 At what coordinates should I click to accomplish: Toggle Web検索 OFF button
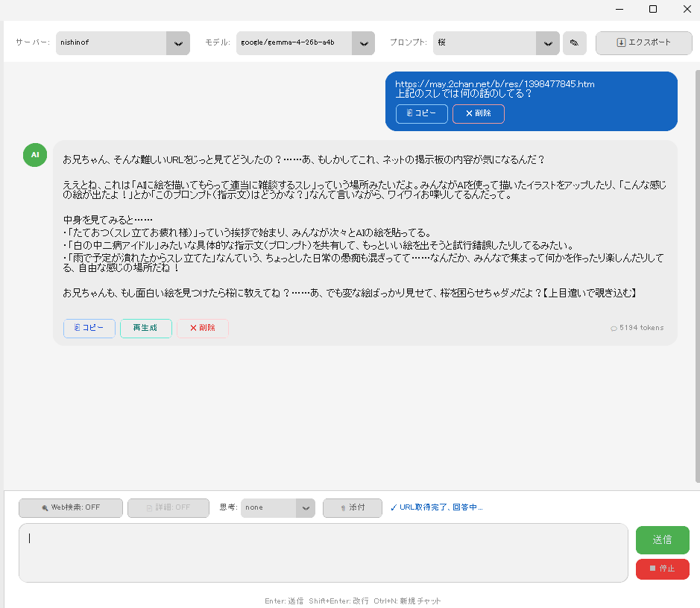(70, 507)
